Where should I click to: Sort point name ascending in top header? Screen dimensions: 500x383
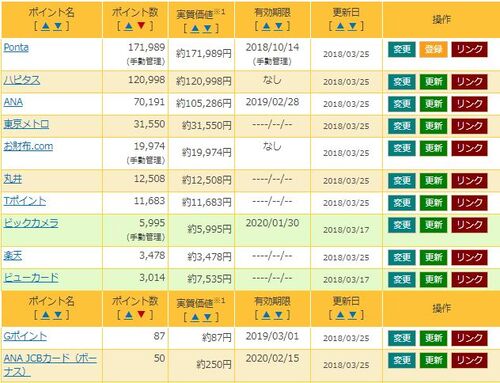[x=46, y=26]
